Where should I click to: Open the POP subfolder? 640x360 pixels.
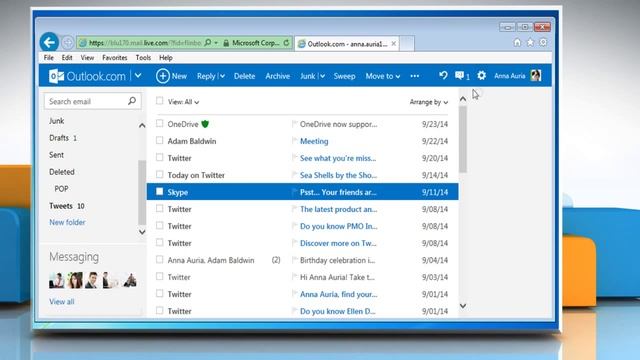(61, 189)
